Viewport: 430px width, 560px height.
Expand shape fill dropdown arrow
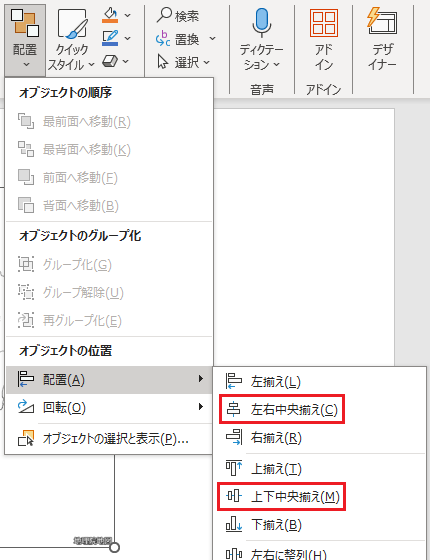(x=128, y=16)
